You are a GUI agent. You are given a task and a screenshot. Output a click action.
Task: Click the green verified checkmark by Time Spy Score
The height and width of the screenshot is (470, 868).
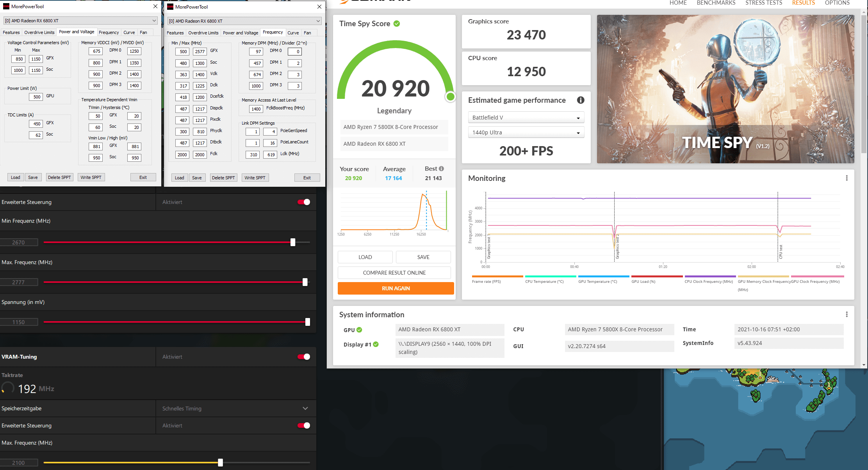[397, 23]
